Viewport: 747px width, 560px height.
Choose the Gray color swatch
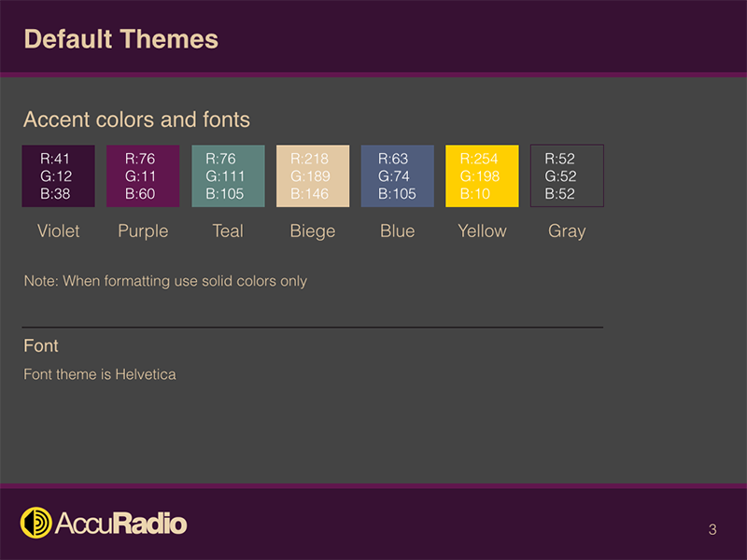567,175
